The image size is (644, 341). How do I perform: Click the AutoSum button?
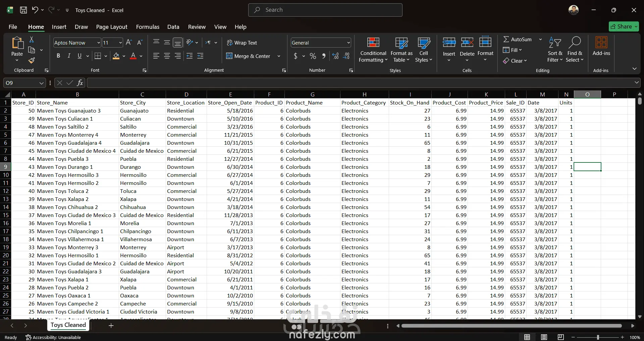518,39
